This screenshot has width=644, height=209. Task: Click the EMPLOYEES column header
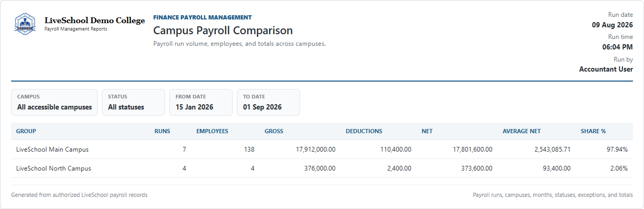213,131
